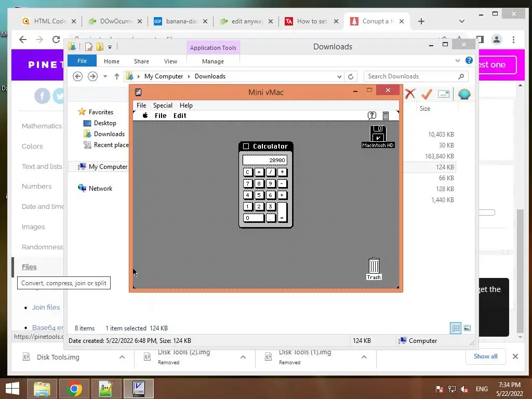Click Explorer's back arrow button
The width and height of the screenshot is (532, 399).
78,76
